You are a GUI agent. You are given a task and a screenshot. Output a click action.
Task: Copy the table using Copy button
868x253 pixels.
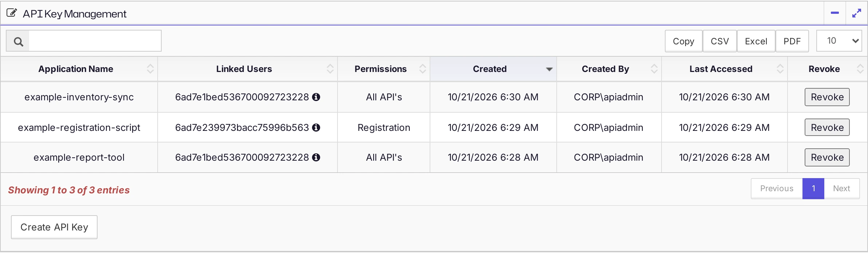(683, 41)
